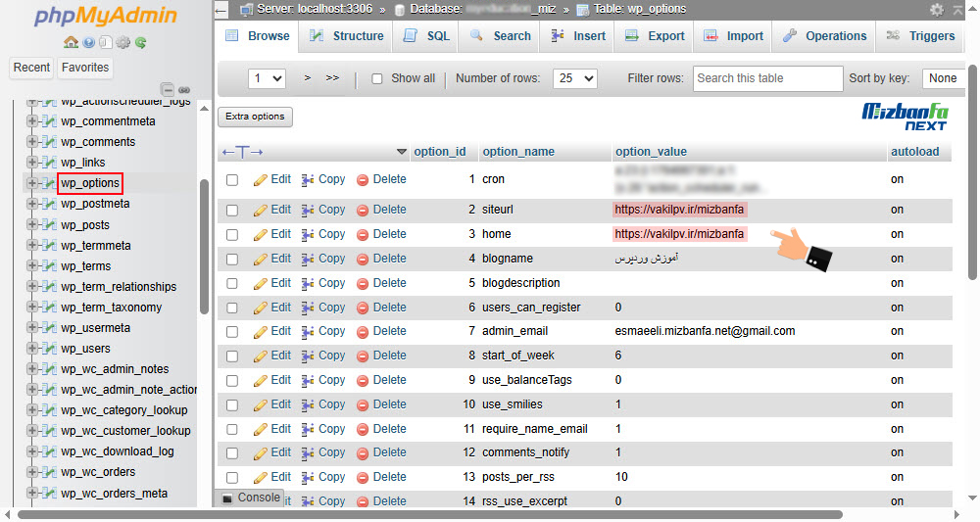Image resolution: width=980 pixels, height=522 pixels.
Task: Sort by autoload column header
Action: (x=915, y=152)
